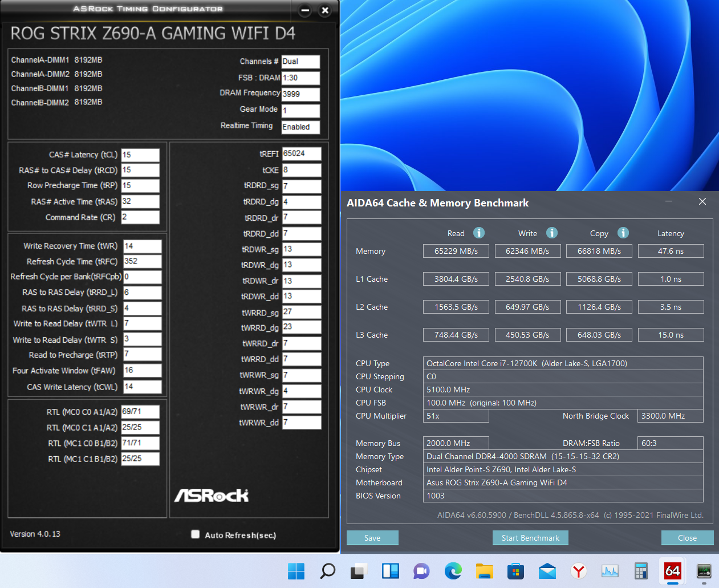Select the CAS# Latency (tCL) field
The width and height of the screenshot is (719, 588).
pos(140,155)
